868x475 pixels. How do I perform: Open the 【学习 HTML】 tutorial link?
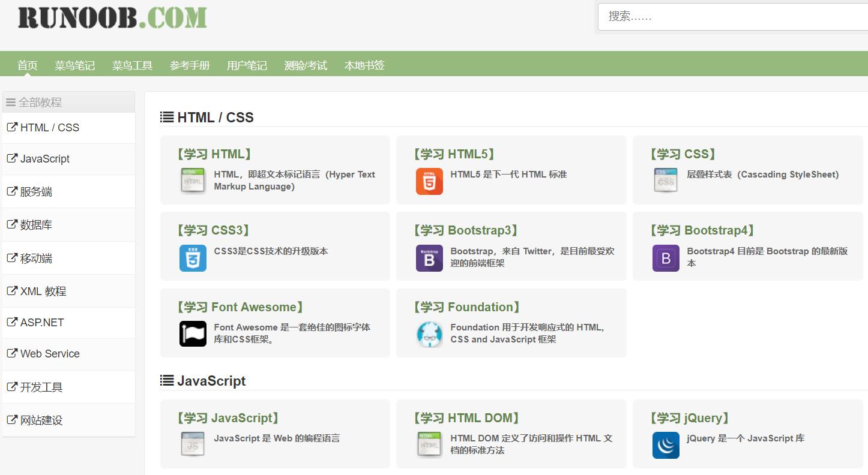214,154
